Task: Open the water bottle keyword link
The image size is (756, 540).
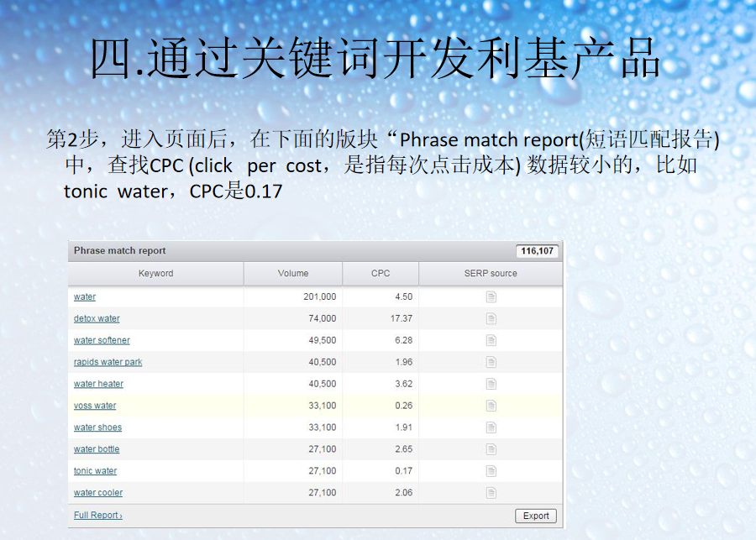Action: [x=97, y=450]
